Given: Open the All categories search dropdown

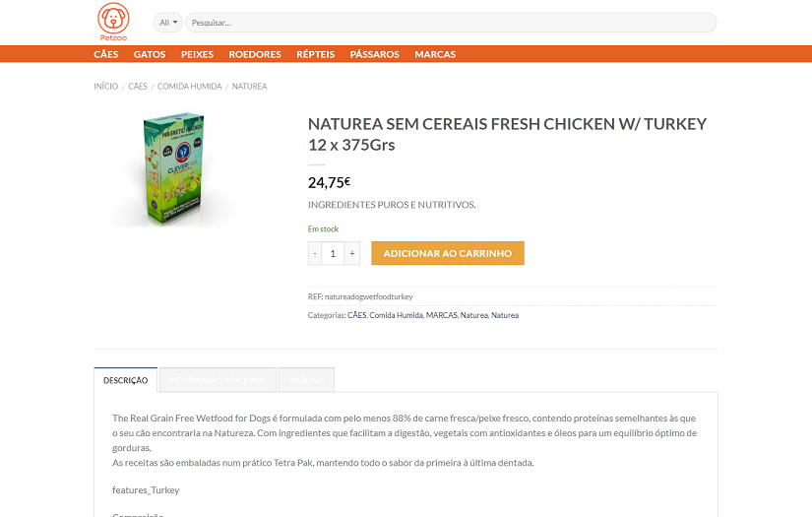Looking at the screenshot, I should 168,22.
